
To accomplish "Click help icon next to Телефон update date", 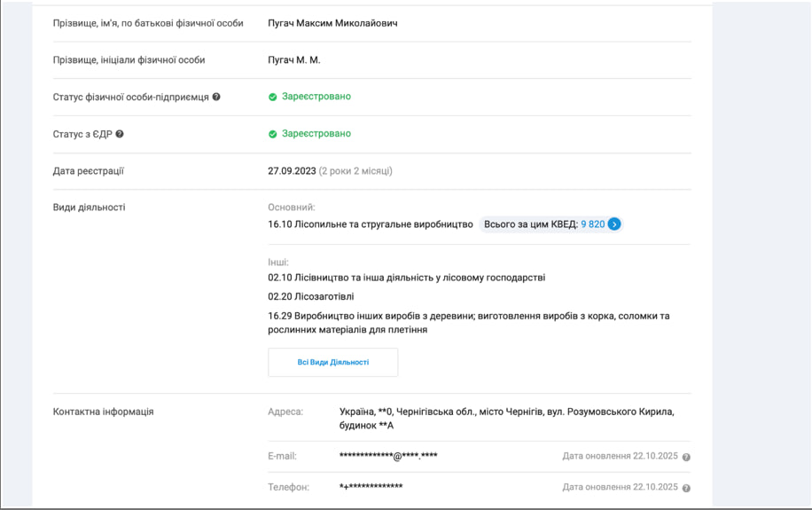I will click(x=686, y=488).
